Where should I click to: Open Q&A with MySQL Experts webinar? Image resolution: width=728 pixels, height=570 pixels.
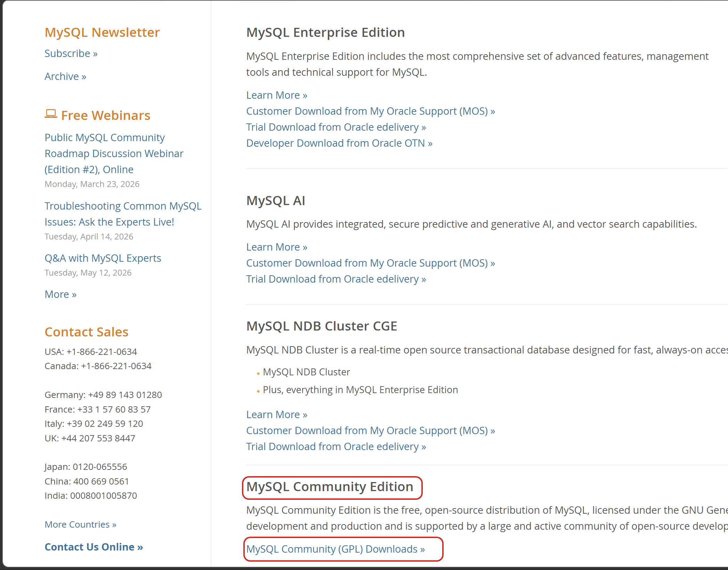point(103,258)
